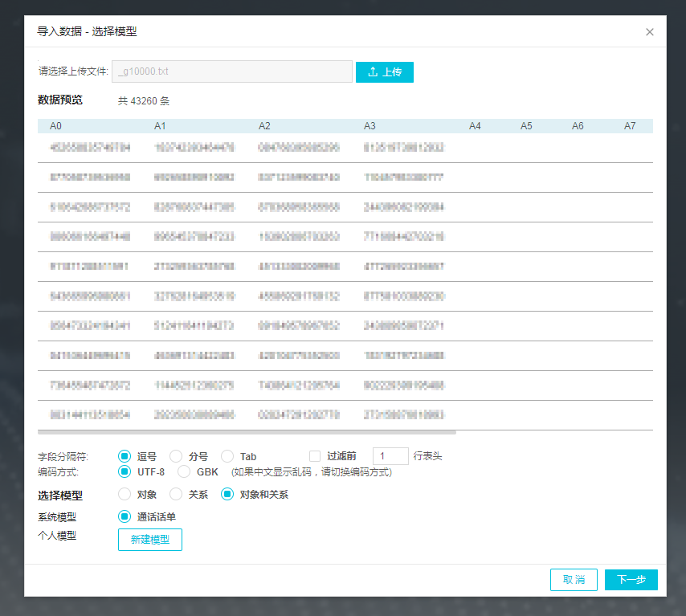686x616 pixels.
Task: Select Tab as field separator
Action: [x=227, y=456]
